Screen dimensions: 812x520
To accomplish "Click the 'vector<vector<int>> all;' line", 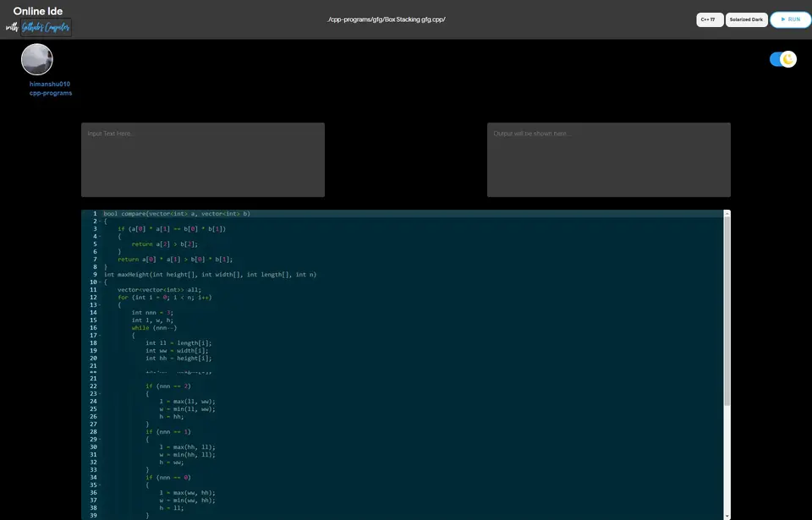I will click(x=160, y=290).
